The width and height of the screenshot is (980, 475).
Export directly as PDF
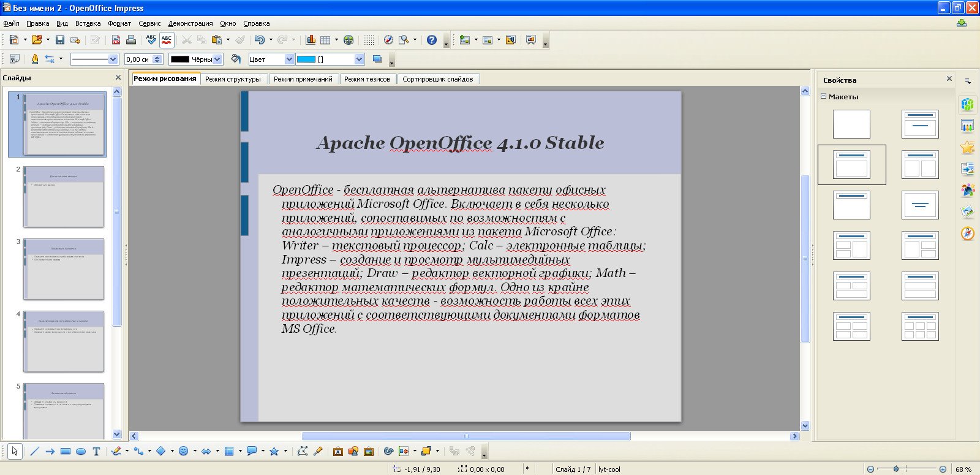tap(116, 40)
